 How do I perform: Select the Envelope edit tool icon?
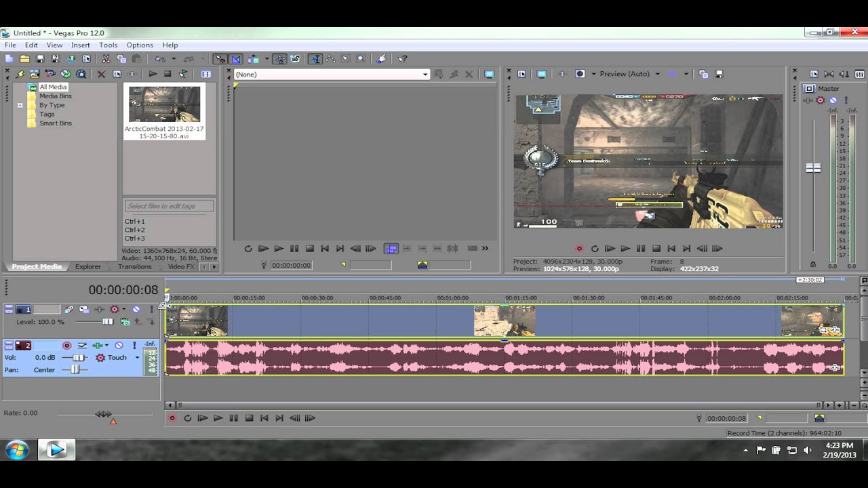(330, 59)
